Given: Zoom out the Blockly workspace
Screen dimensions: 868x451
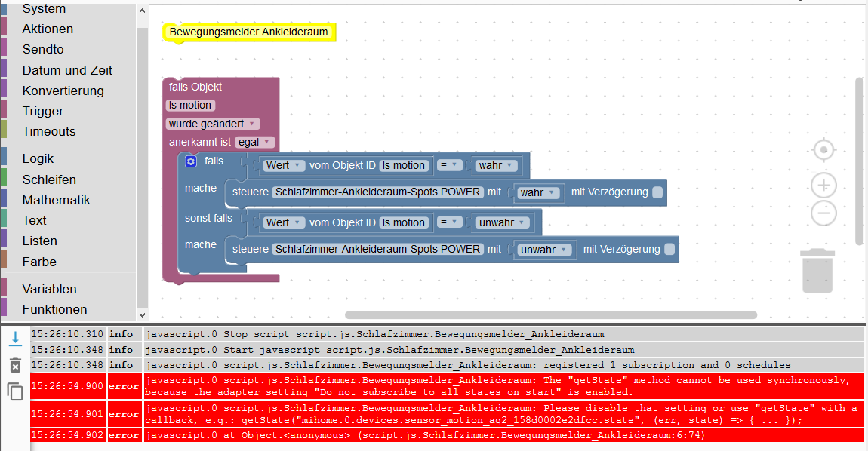Looking at the screenshot, I should point(823,213).
